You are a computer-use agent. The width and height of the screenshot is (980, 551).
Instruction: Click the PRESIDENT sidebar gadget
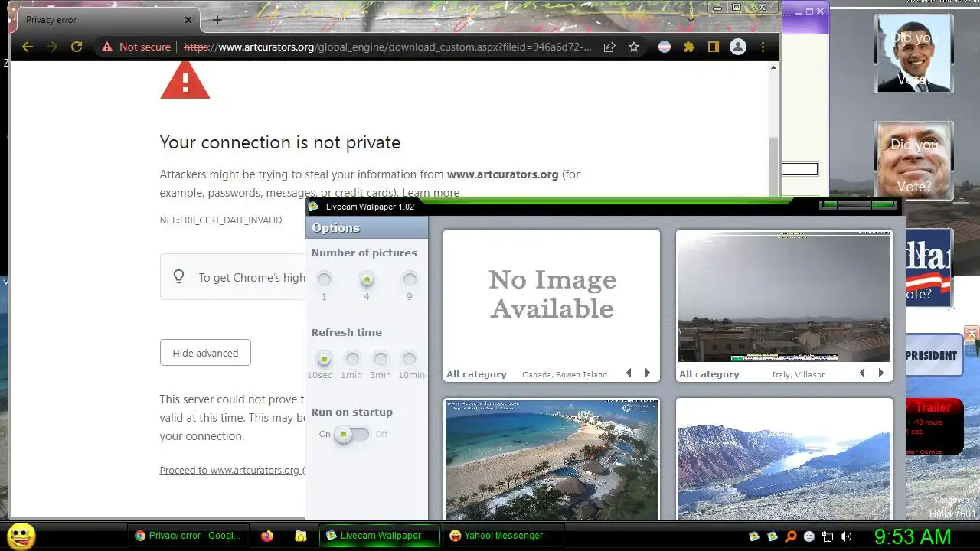point(934,355)
